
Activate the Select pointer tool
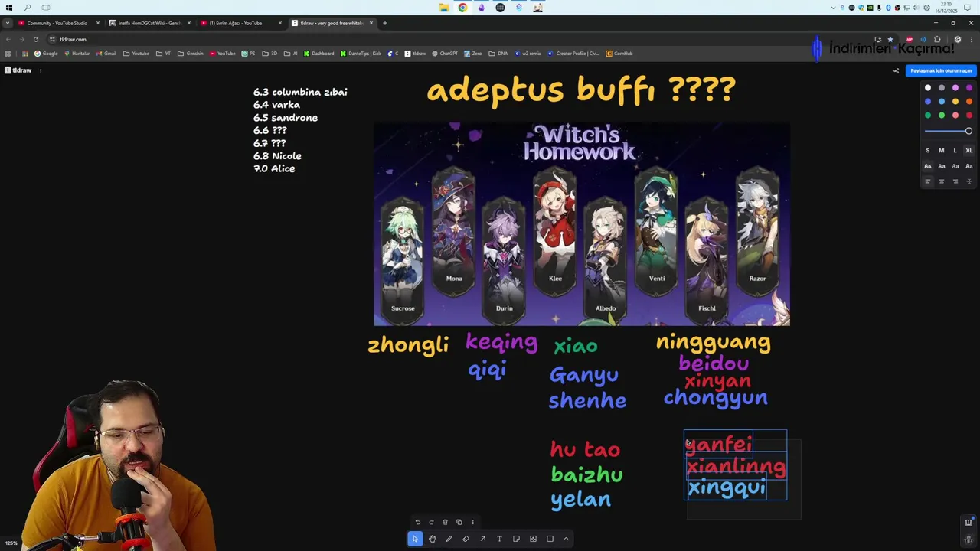pos(415,539)
